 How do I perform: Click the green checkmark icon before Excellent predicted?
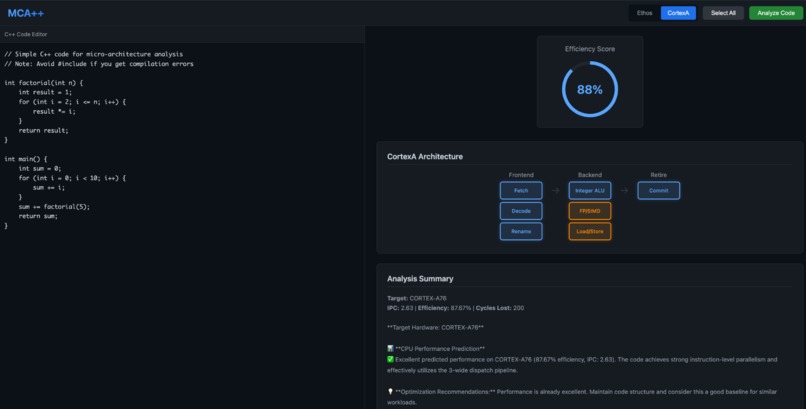coord(390,359)
